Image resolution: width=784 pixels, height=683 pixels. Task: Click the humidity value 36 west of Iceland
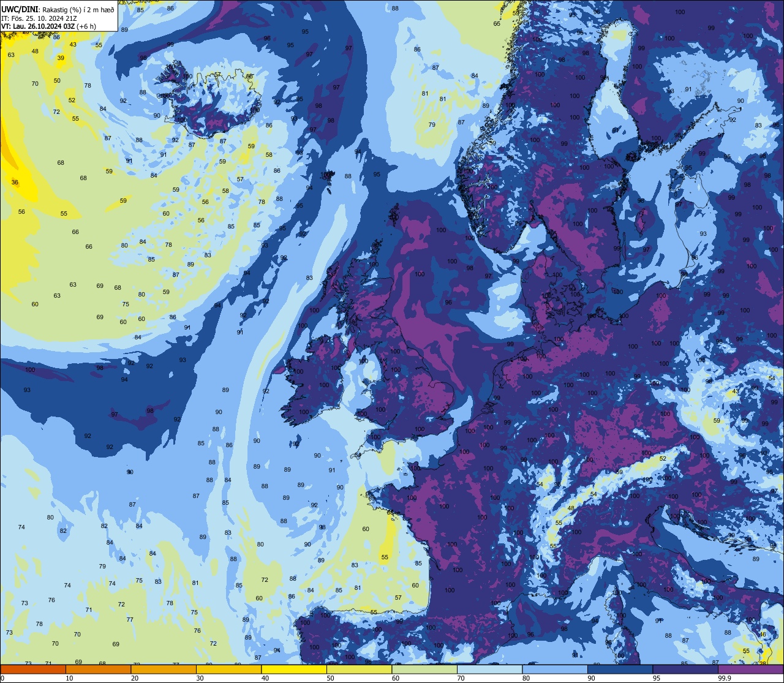pos(15,182)
